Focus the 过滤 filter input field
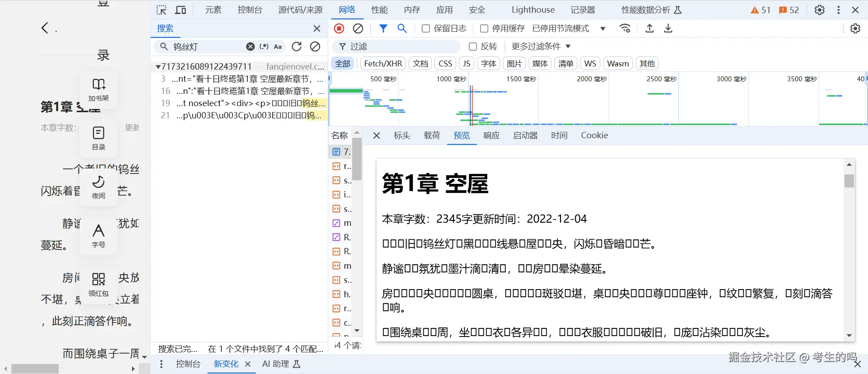 tap(397, 47)
